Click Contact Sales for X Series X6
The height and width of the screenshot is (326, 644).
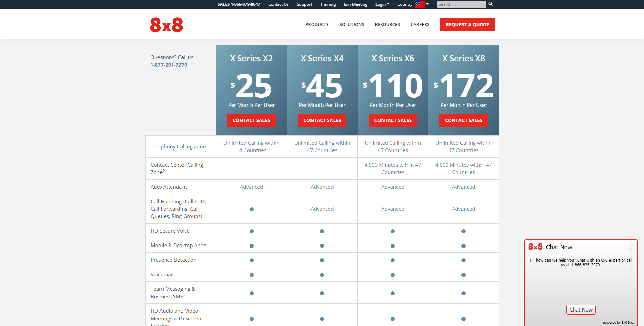393,120
